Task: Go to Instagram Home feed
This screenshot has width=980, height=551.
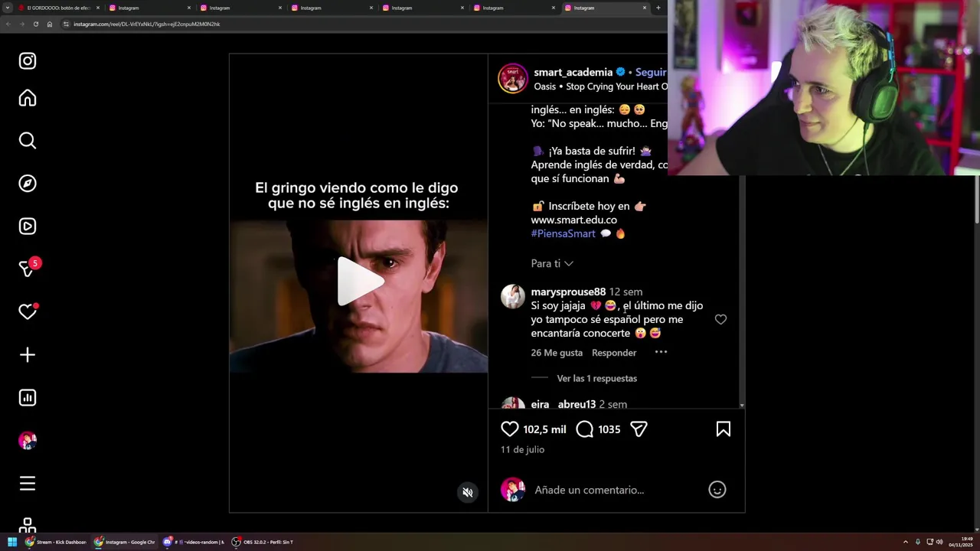Action: click(x=28, y=98)
